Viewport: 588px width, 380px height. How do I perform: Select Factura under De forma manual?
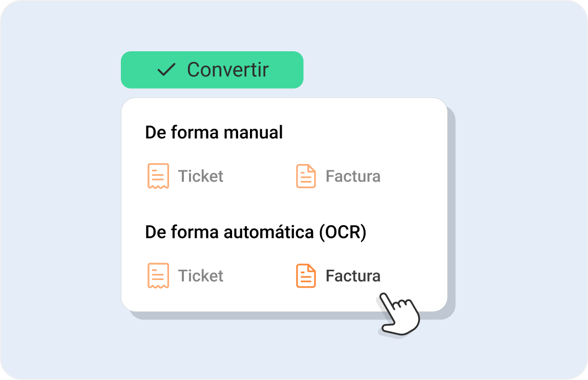click(x=353, y=176)
